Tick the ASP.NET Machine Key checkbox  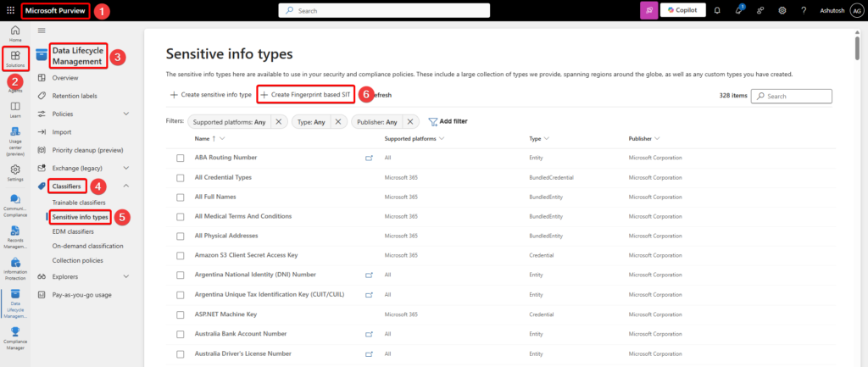coord(180,314)
